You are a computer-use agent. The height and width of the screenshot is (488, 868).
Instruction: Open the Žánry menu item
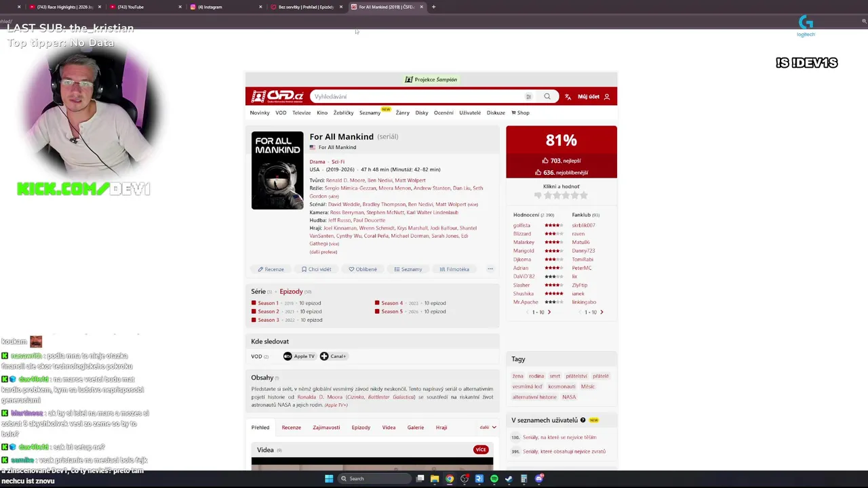(x=403, y=113)
